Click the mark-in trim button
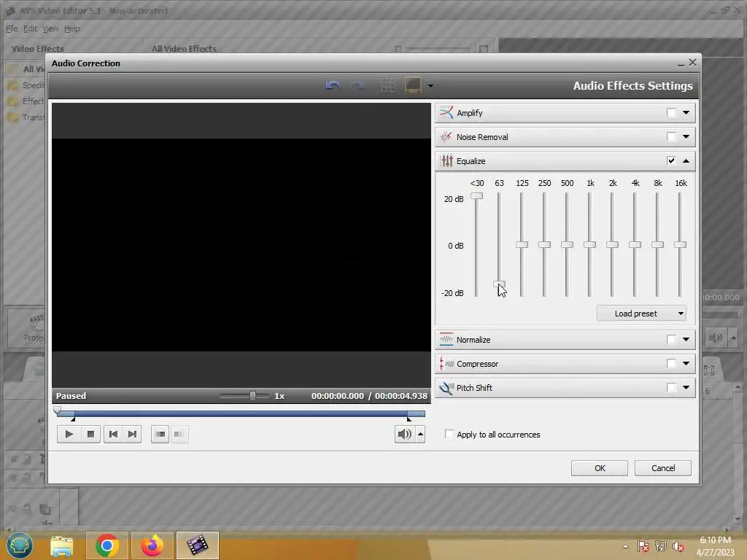Viewport: 747px width, 560px height. pos(160,435)
